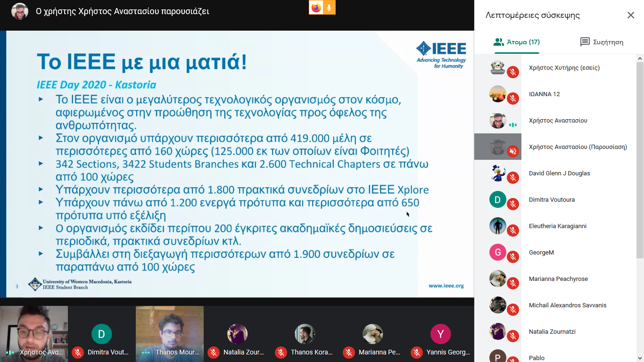Open Marianna Pe... tile in bottom strip

click(373, 334)
